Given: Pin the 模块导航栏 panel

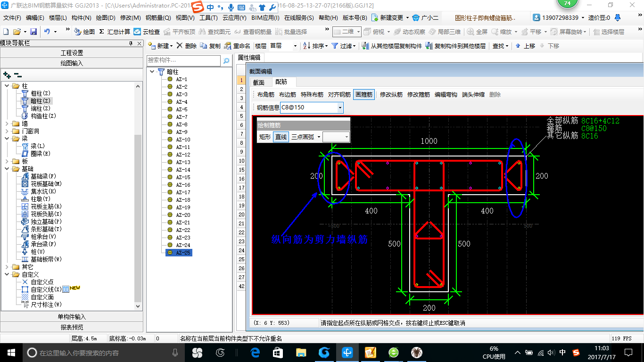Looking at the screenshot, I should 131,43.
